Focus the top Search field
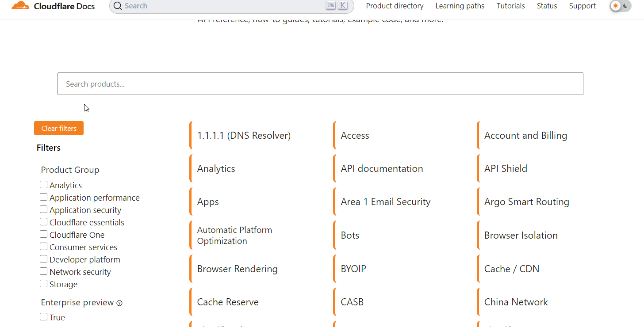644x327 pixels. click(x=231, y=6)
